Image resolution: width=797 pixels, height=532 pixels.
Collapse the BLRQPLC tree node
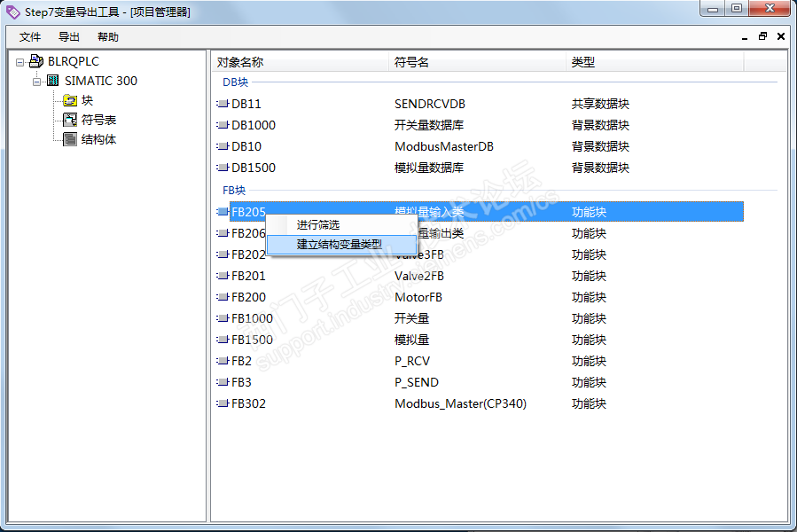[x=20, y=62]
